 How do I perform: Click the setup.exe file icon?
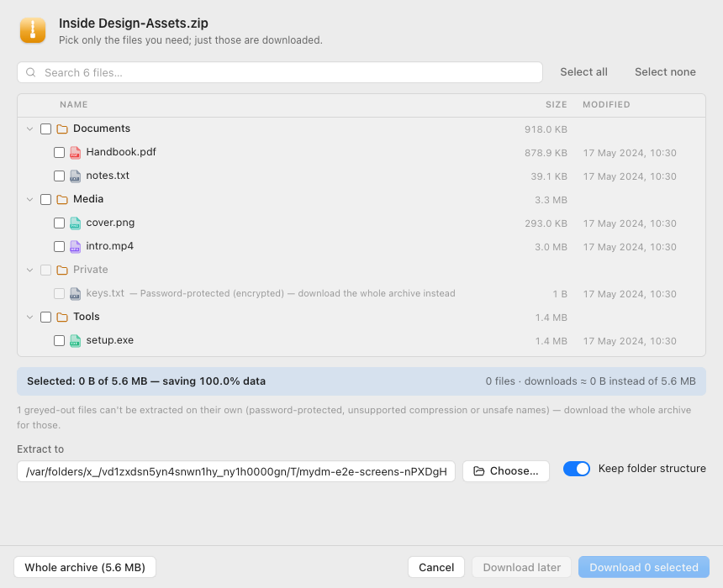[x=75, y=340]
